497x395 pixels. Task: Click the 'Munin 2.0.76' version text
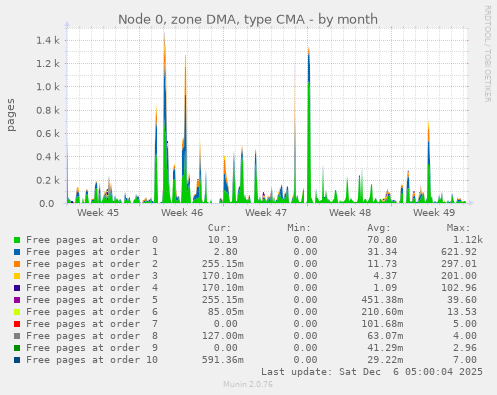coord(248,384)
